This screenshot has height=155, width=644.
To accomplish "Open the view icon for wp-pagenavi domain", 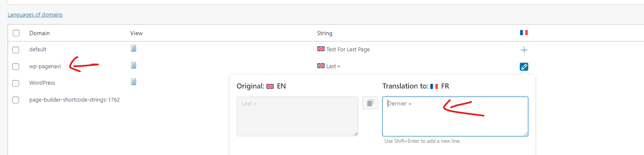I will click(134, 65).
